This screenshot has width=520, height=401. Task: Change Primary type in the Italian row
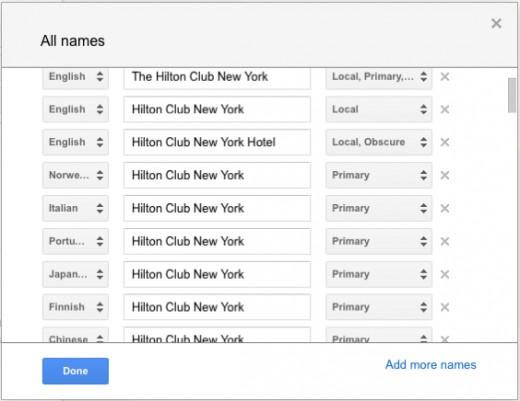pyautogui.click(x=379, y=208)
